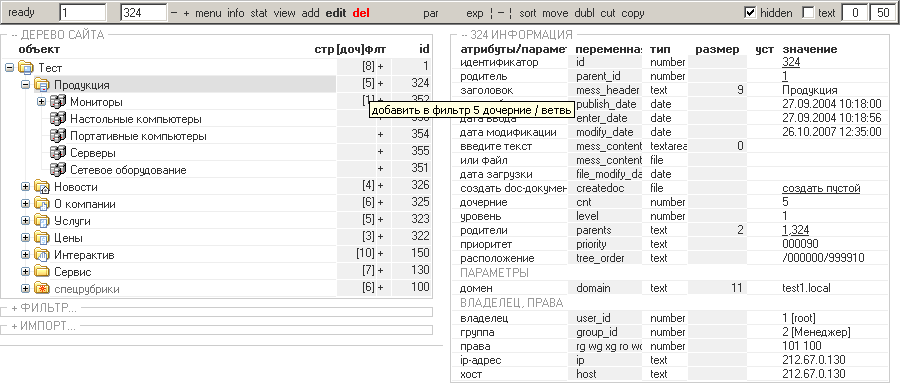900x390 pixels.
Task: Click the first id input field
Action: tap(83, 13)
